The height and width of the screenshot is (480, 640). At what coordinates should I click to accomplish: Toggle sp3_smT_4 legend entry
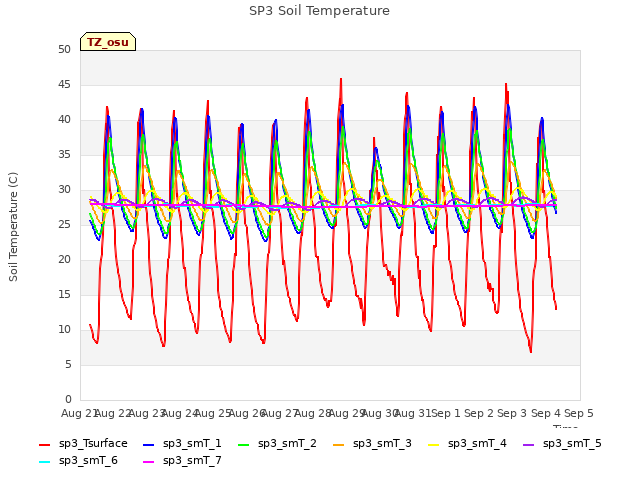point(467,443)
